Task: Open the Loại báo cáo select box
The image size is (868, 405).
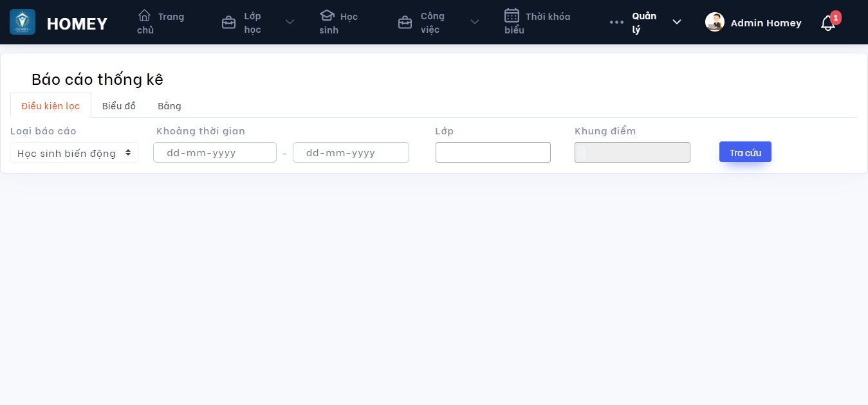Action: [74, 153]
